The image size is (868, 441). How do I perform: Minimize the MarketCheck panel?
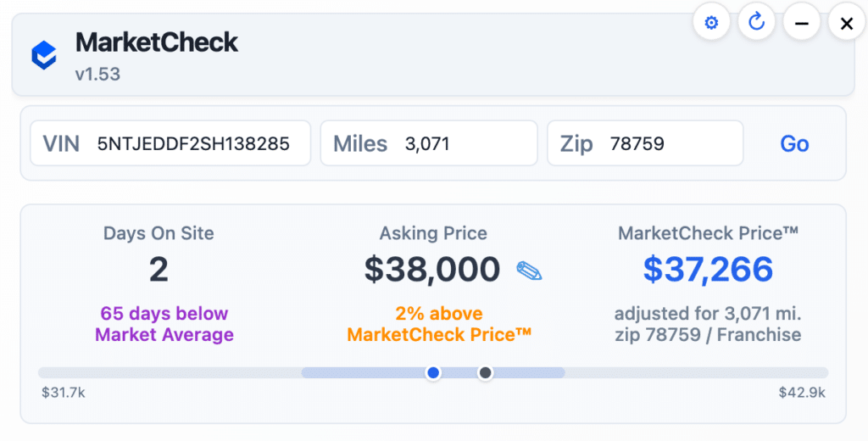pyautogui.click(x=801, y=23)
